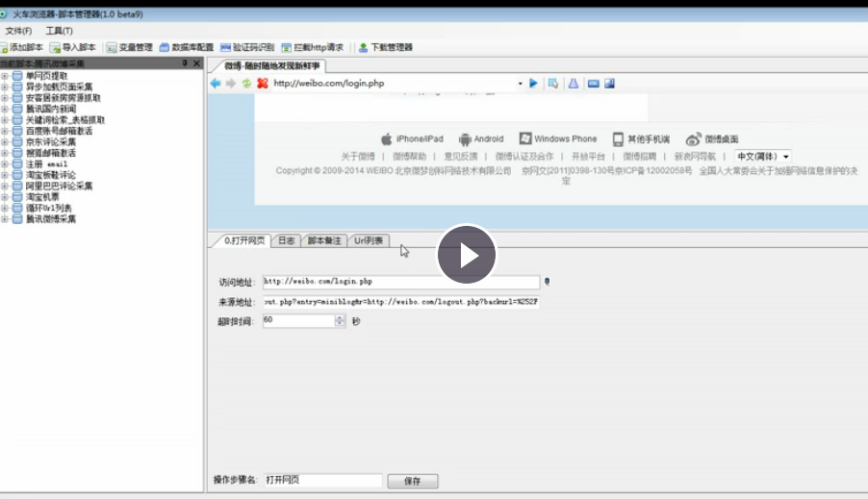Image resolution: width=868 pixels, height=499 pixels.
Task: Expand the 单网页提取 tree node
Action: tap(5, 76)
